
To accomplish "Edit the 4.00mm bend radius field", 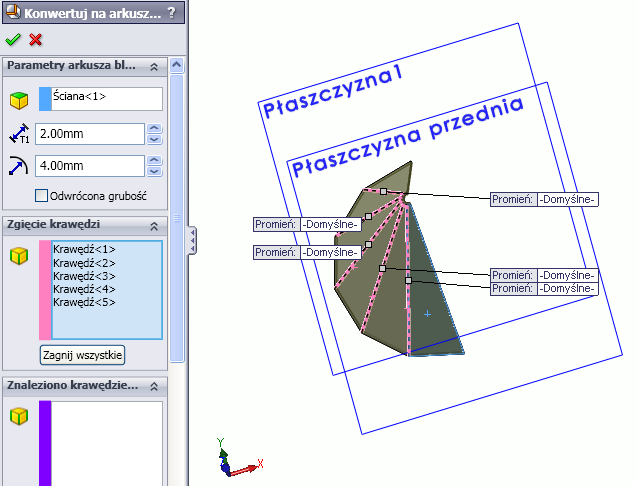I will (x=90, y=166).
